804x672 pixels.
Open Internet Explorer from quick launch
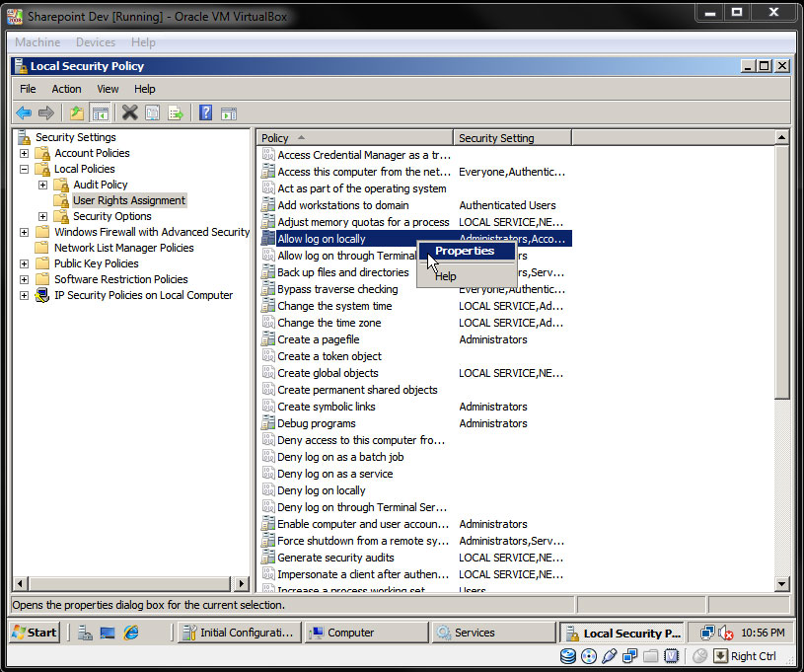pos(131,633)
